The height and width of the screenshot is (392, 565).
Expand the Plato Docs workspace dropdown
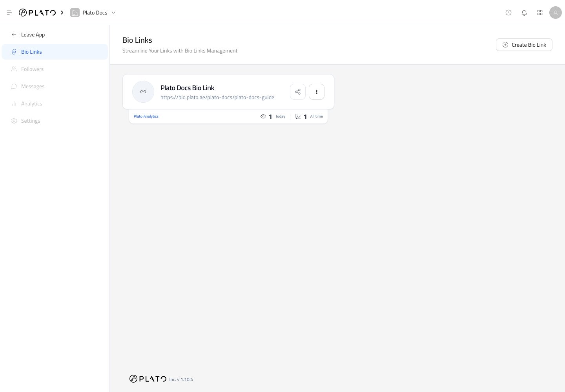113,13
